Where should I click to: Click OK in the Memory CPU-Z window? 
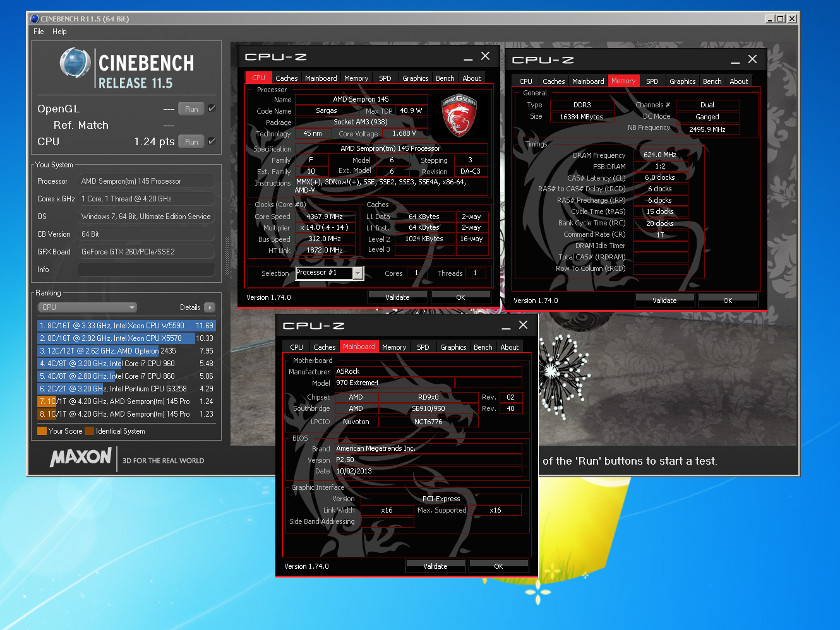click(x=728, y=300)
